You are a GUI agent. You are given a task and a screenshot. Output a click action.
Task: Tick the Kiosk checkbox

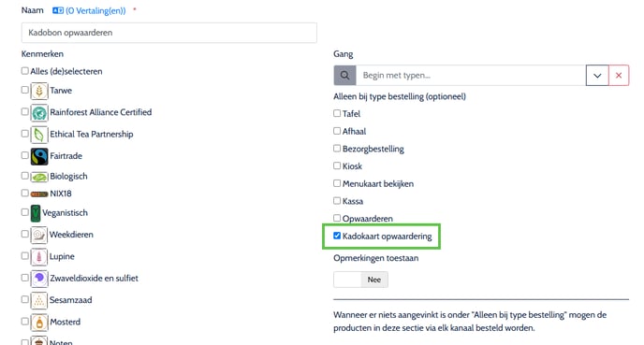(x=337, y=165)
